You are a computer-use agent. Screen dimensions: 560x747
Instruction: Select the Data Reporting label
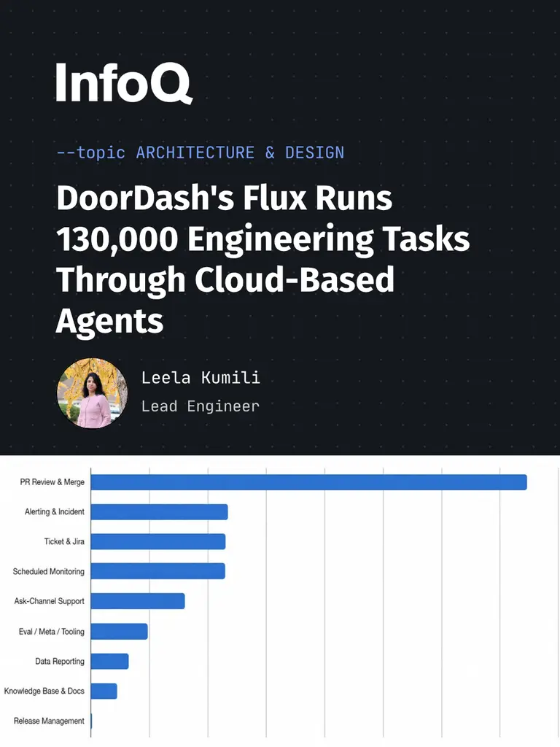tap(60, 661)
